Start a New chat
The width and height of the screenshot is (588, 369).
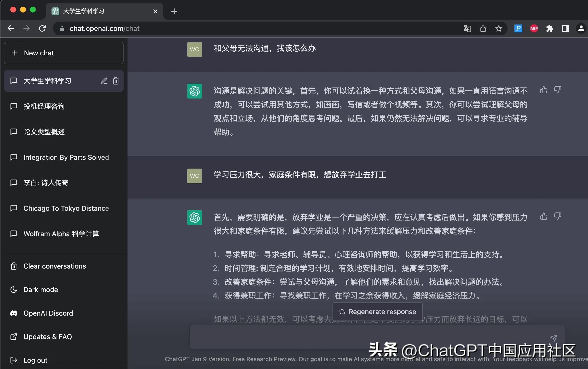(x=39, y=53)
